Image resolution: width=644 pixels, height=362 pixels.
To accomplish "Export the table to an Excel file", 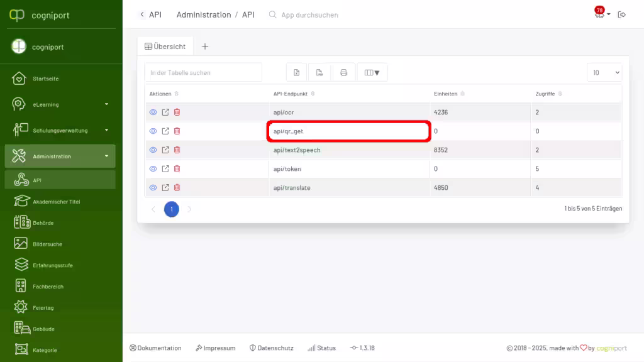I will click(x=297, y=73).
